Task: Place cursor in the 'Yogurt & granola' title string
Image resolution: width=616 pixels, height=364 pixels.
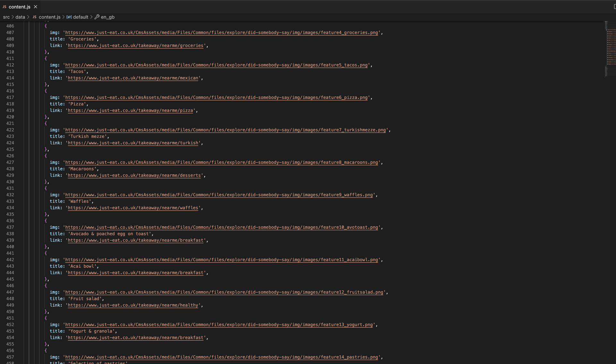Action: pyautogui.click(x=91, y=331)
